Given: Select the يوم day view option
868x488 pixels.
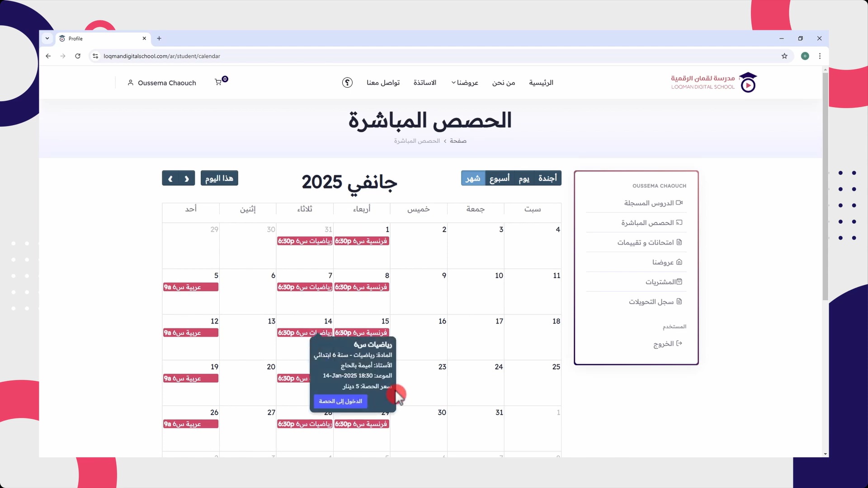Looking at the screenshot, I should tap(524, 178).
